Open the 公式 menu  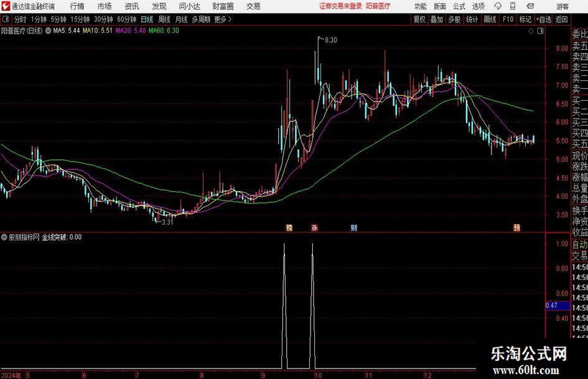coord(459,6)
